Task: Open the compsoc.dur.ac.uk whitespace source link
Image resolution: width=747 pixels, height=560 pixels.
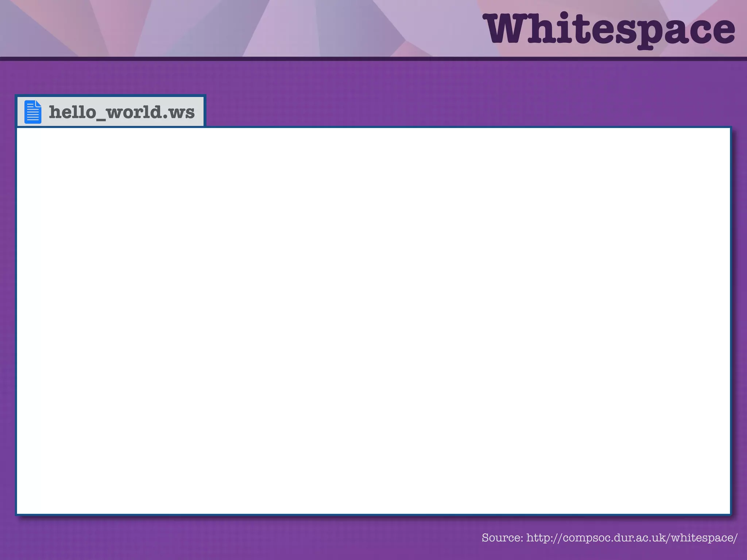Action: click(632, 538)
